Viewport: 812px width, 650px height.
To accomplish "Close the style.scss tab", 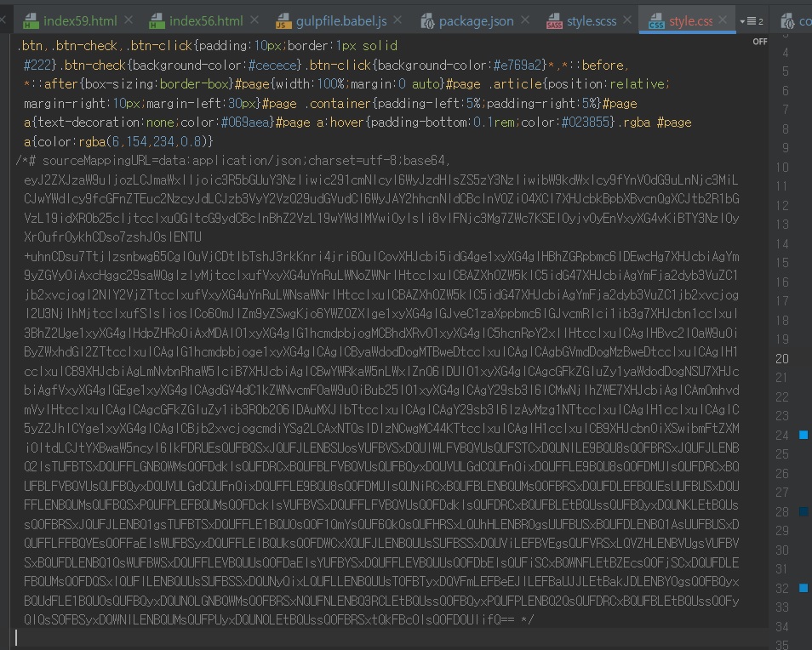I will click(x=628, y=20).
